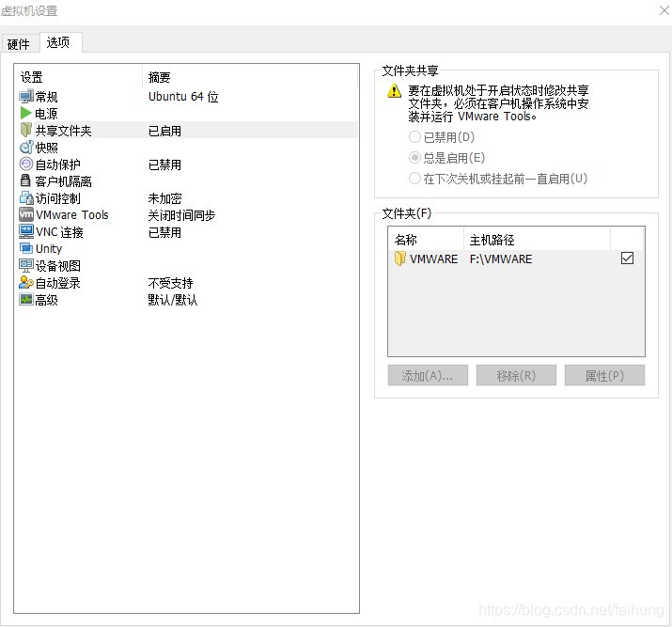Click the 'F:\VMWARE' host path cell
The width and height of the screenshot is (672, 627).
501,259
